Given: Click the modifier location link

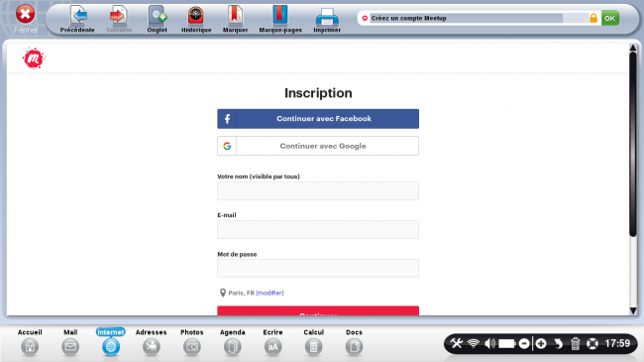Looking at the screenshot, I should click(x=269, y=293).
